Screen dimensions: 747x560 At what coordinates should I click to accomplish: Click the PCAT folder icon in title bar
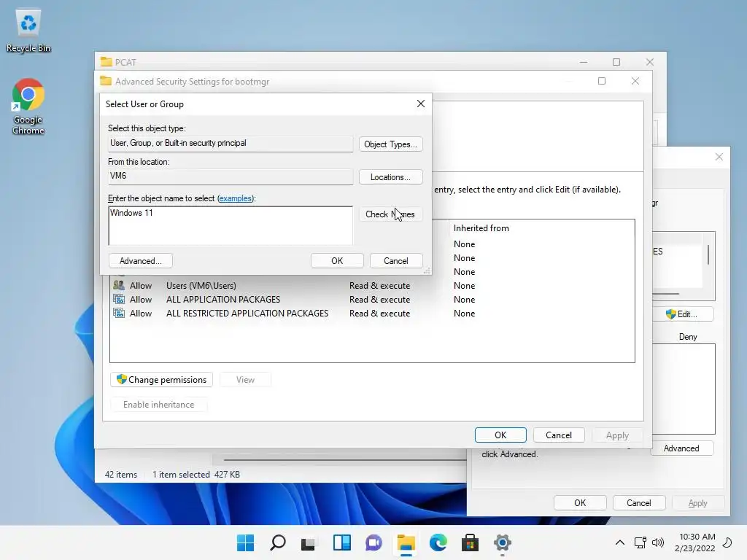pyautogui.click(x=107, y=62)
